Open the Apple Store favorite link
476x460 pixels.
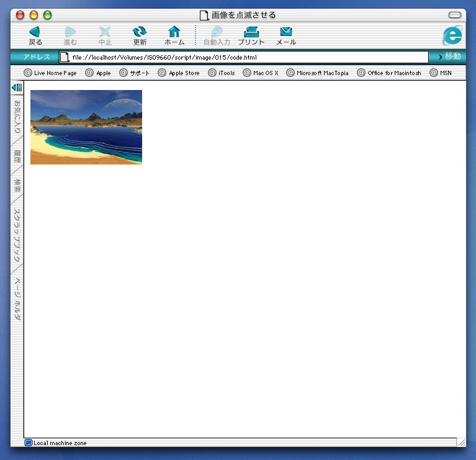(x=179, y=73)
